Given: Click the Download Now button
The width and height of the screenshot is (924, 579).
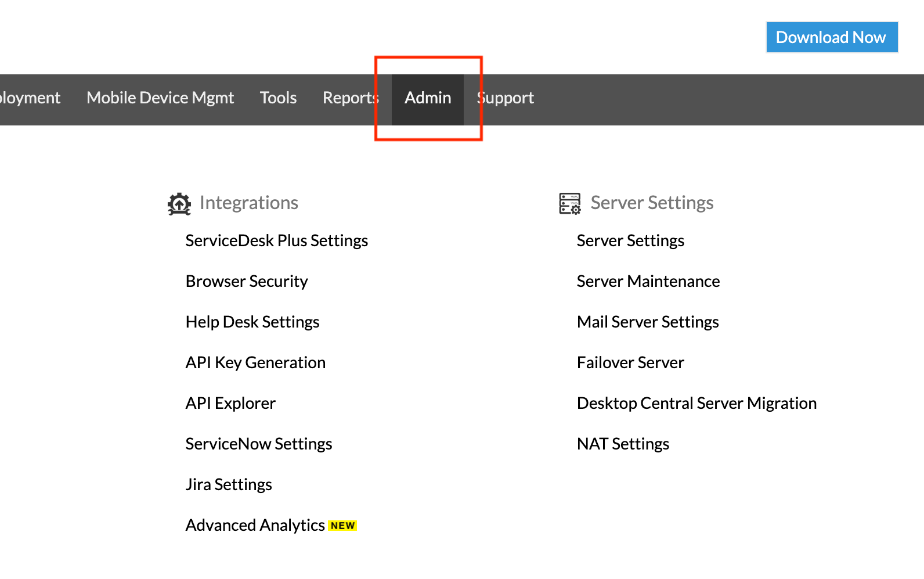Looking at the screenshot, I should pos(831,37).
